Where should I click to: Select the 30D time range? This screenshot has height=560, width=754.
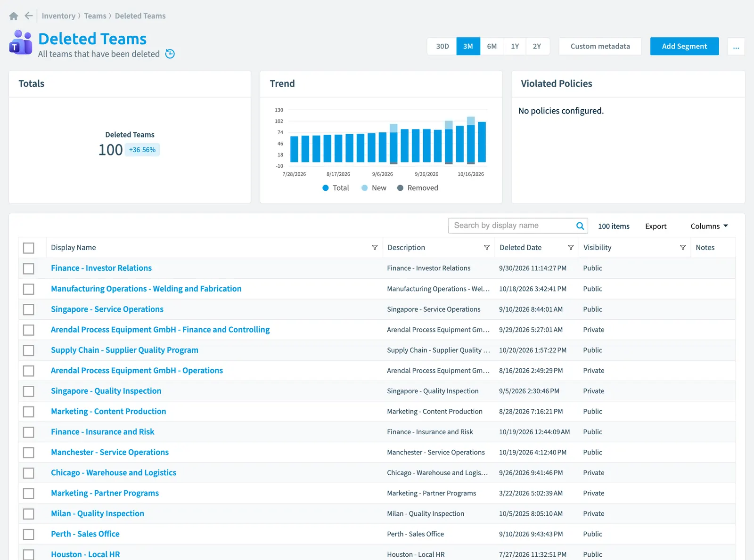pos(442,46)
